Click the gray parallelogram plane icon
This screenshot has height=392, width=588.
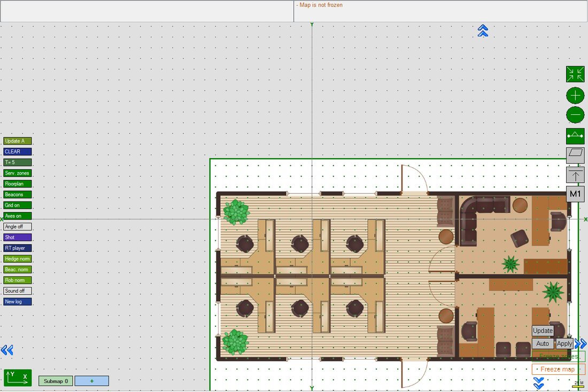[x=575, y=155]
